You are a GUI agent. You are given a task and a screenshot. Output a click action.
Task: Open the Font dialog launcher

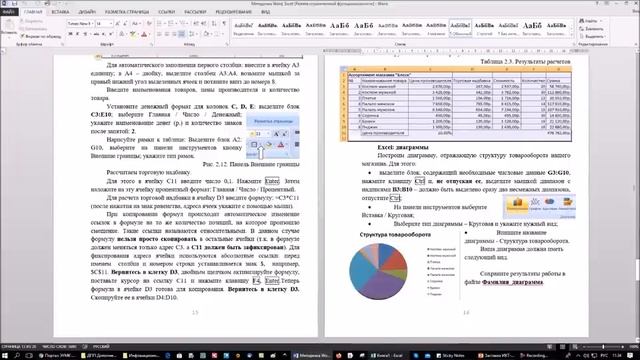[151, 44]
